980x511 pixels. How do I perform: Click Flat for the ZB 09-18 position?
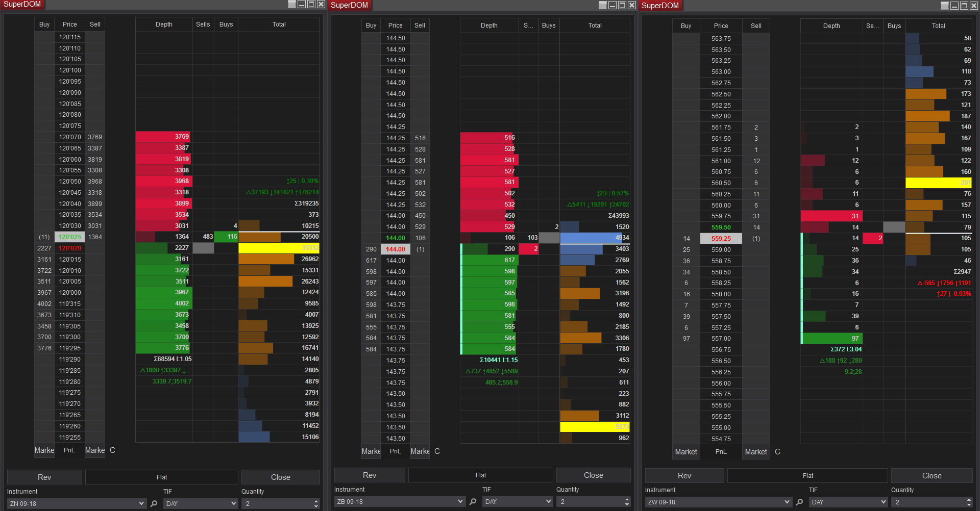[480, 475]
